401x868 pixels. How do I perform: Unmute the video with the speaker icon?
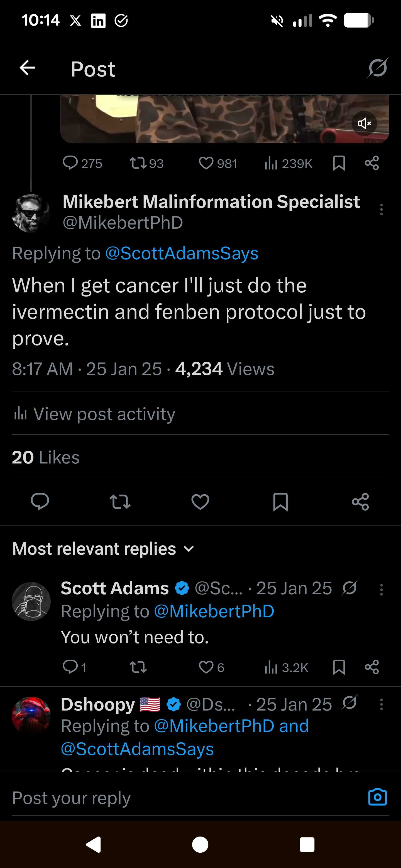pos(364,123)
